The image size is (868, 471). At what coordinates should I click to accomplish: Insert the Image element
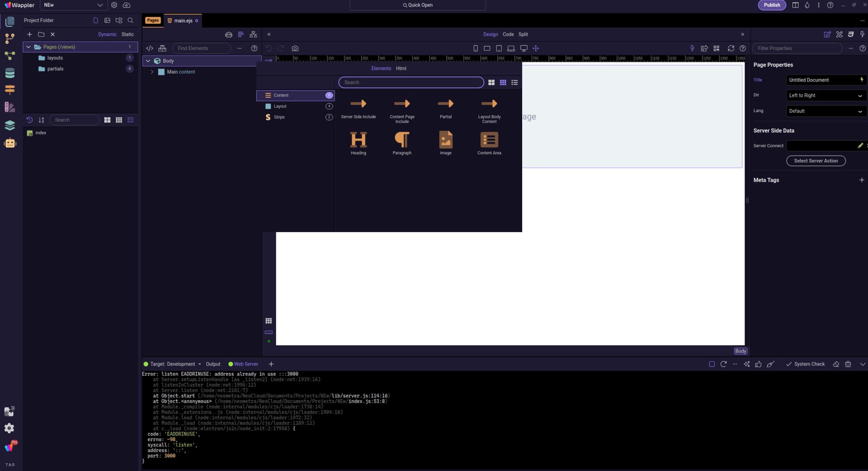pyautogui.click(x=445, y=141)
